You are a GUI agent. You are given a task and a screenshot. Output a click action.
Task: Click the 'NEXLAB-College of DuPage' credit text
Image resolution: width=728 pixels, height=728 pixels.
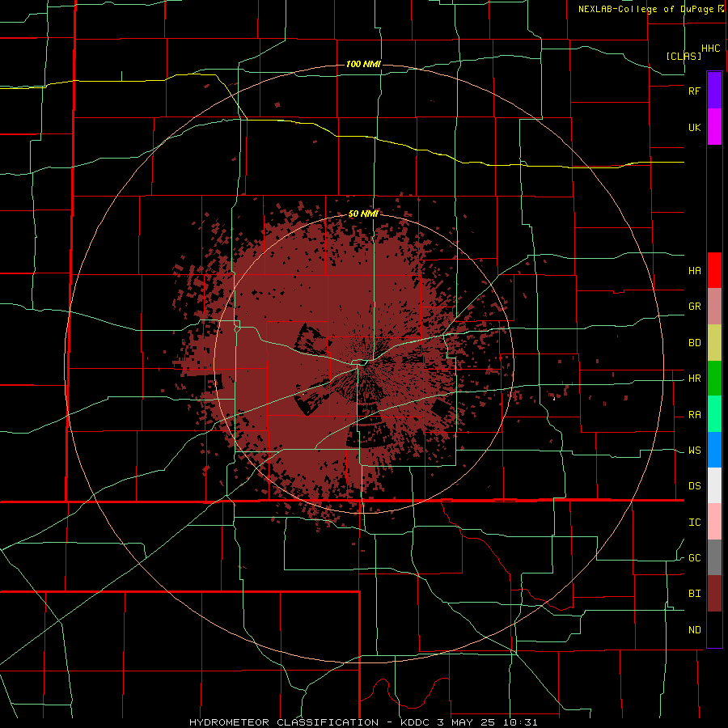coord(645,9)
